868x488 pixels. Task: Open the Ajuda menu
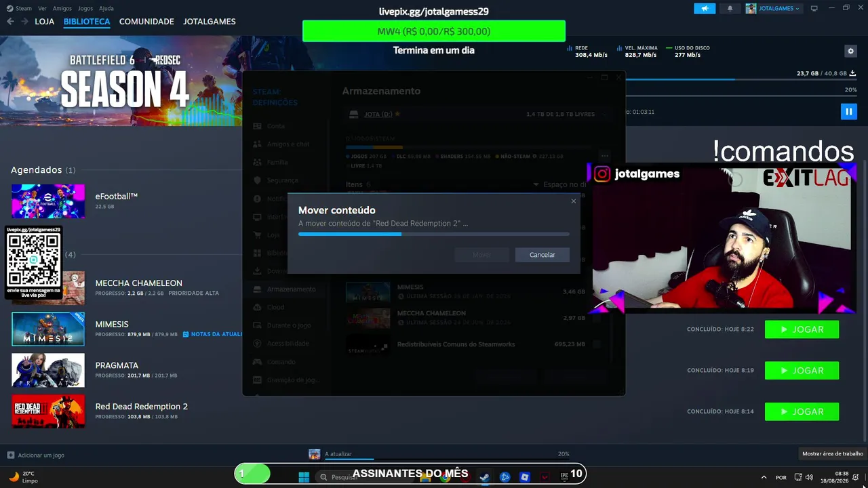tap(106, 8)
